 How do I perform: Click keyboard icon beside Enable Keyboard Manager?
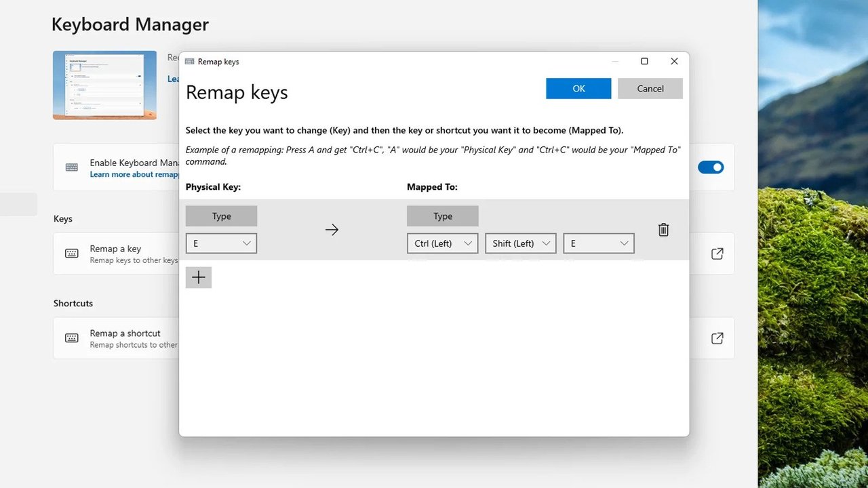click(72, 167)
